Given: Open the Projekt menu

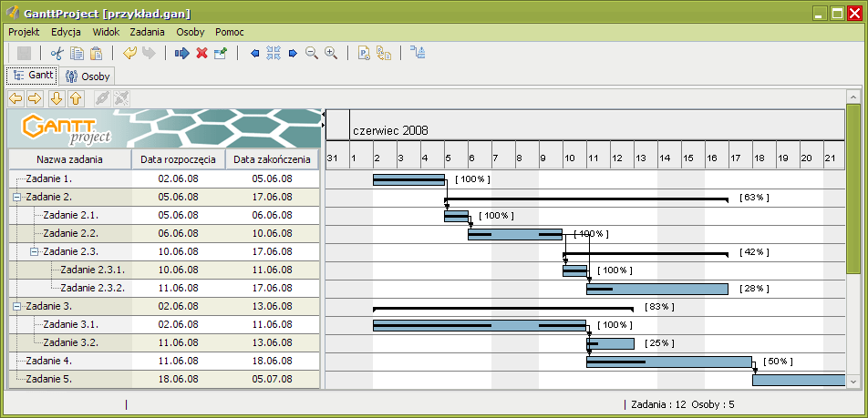Looking at the screenshot, I should coord(24,32).
